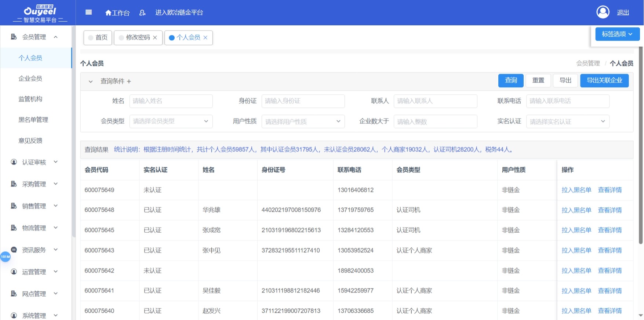The height and width of the screenshot is (320, 644).
Task: Open 监管机构 in the sidebar
Action: [x=30, y=99]
